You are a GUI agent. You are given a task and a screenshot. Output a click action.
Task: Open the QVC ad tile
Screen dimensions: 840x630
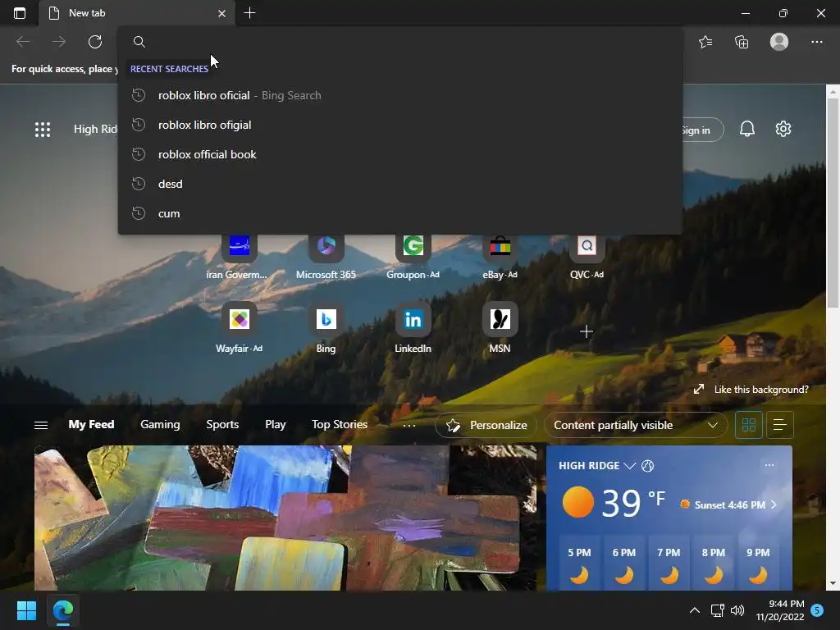click(x=587, y=258)
